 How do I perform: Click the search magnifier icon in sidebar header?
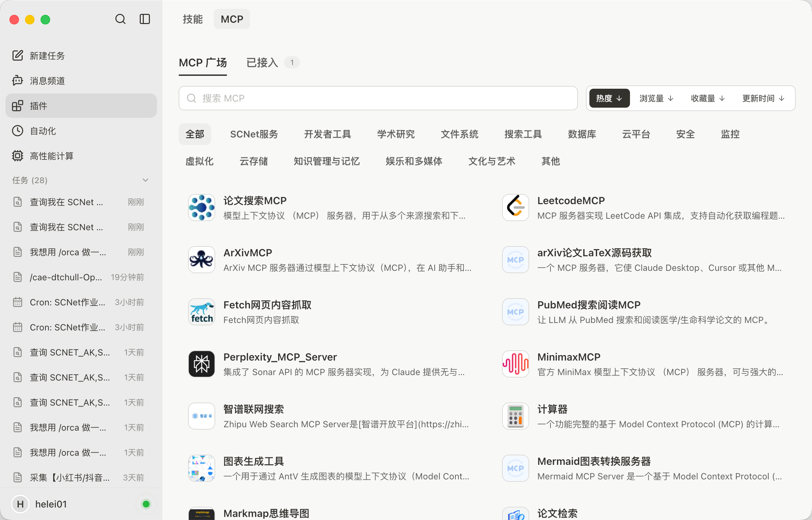(120, 19)
